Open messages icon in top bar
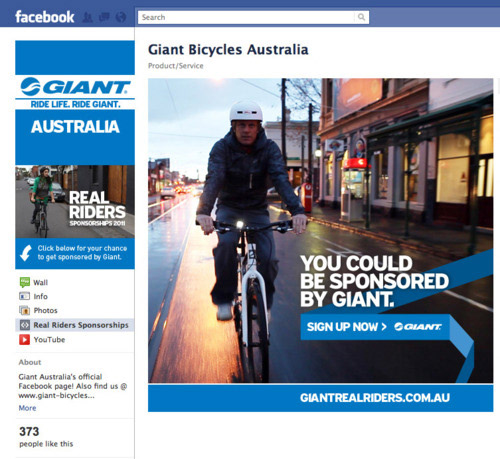The height and width of the screenshot is (459, 500). pos(104,17)
